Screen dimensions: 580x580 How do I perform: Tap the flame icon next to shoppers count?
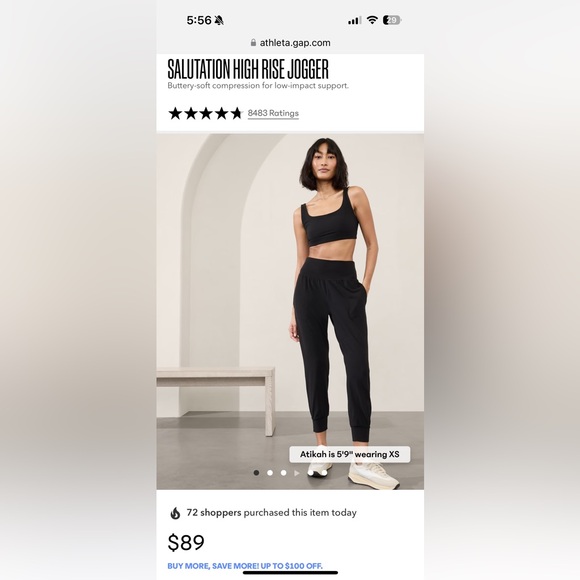[x=175, y=513]
